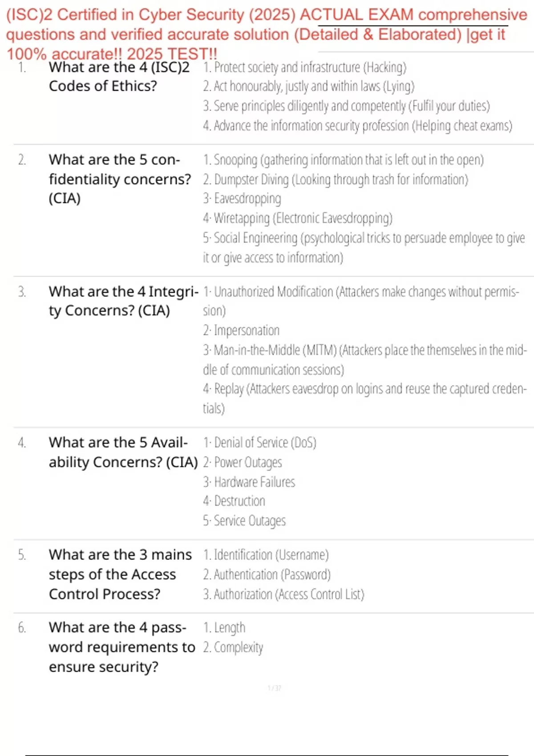The image size is (534, 756).
Task: Click the "Man-in-the-Middle (MITM)" answer line
Action: tap(365, 350)
